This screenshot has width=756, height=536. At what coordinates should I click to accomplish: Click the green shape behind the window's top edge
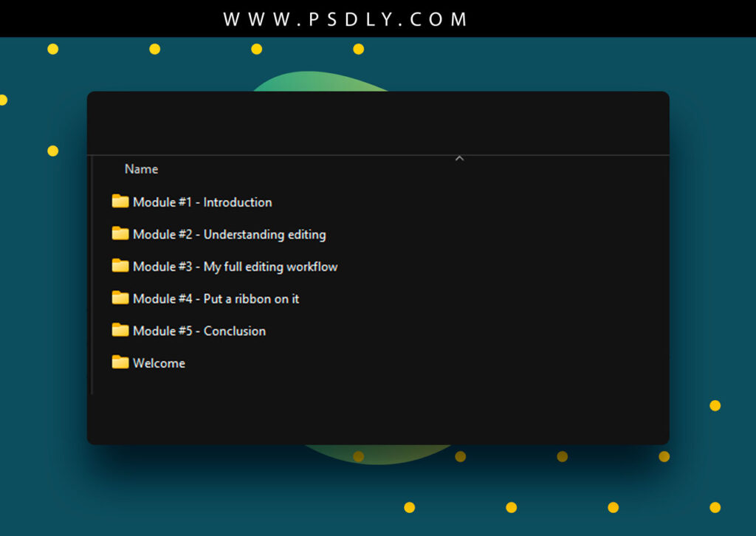tap(317, 83)
